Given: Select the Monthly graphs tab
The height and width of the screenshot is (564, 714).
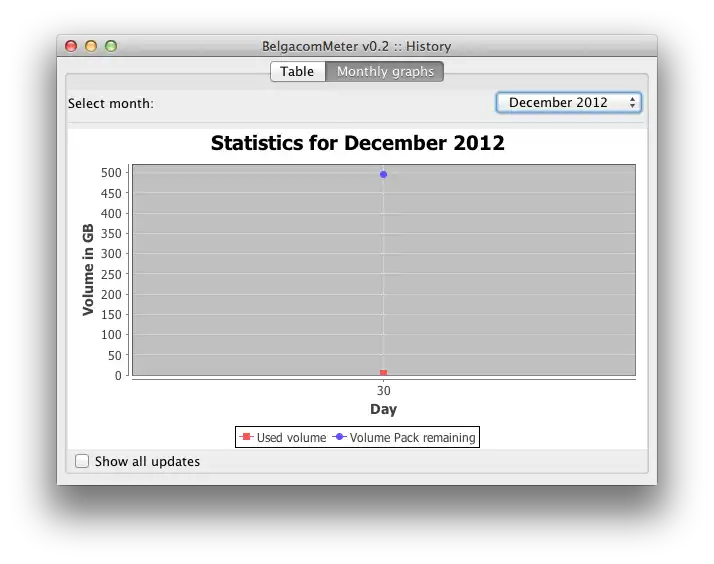Looking at the screenshot, I should point(385,71).
